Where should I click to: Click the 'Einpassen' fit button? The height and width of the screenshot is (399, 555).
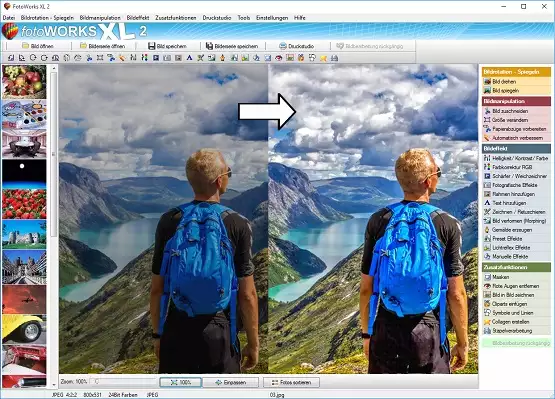[x=231, y=382]
